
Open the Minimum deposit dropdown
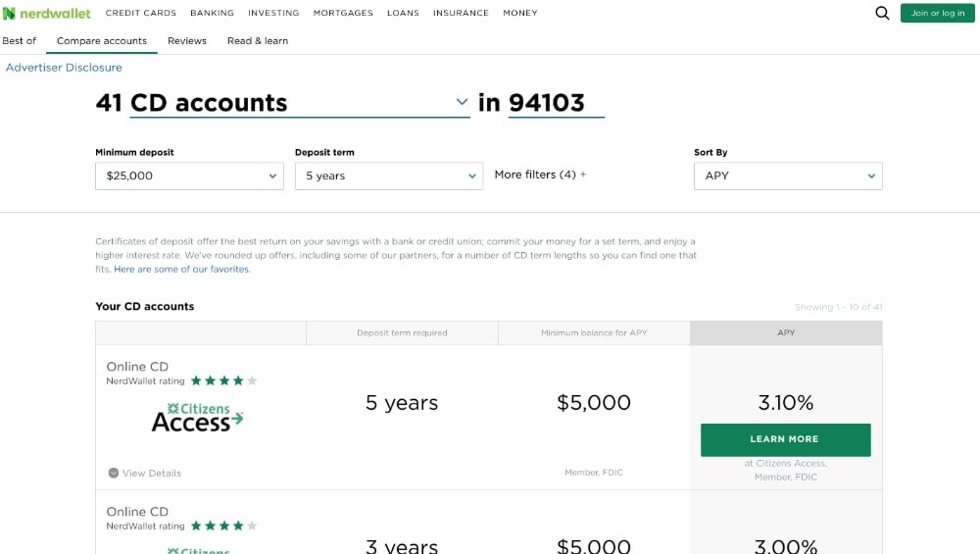tap(189, 176)
